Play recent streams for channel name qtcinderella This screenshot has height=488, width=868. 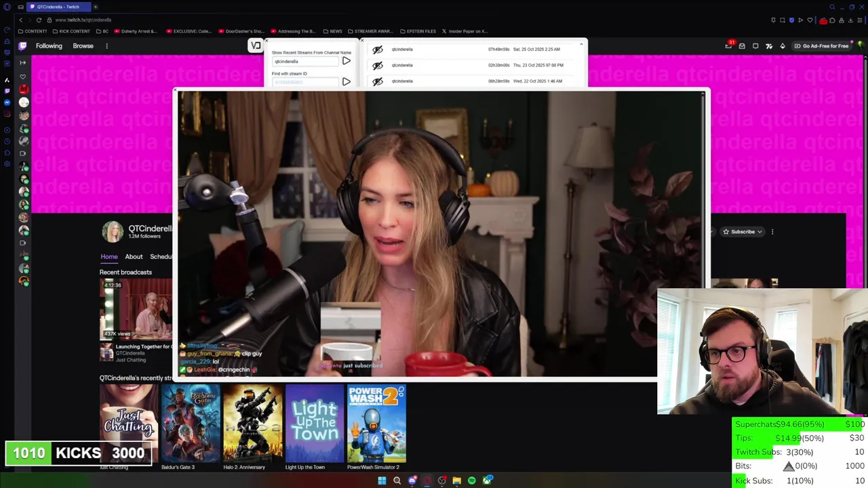coord(346,61)
